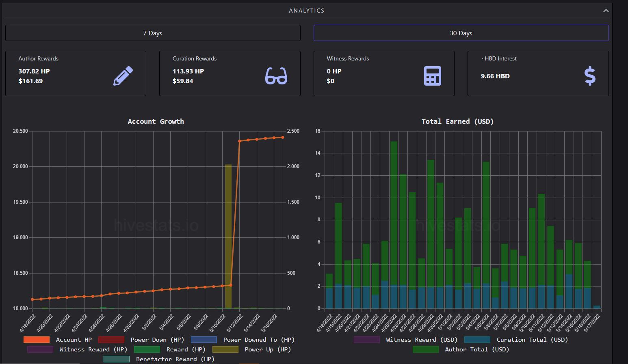Click the Account HP legend label

click(x=74, y=340)
